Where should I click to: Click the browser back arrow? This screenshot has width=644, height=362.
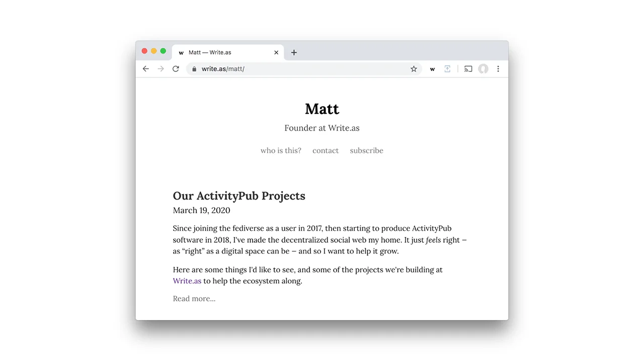tap(146, 69)
